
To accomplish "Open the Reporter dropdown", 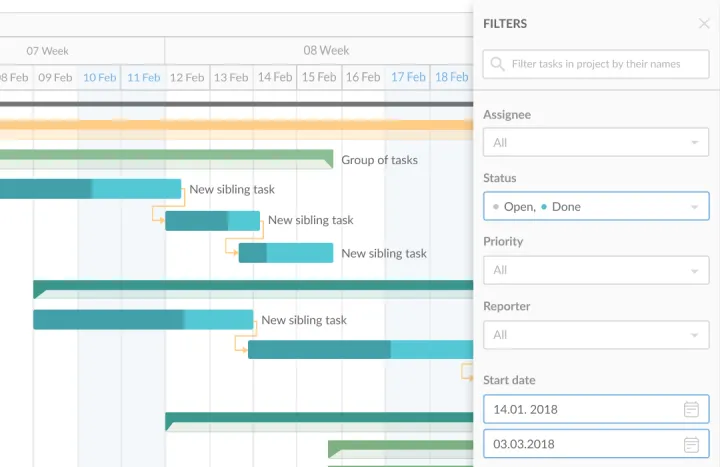I will 596,335.
